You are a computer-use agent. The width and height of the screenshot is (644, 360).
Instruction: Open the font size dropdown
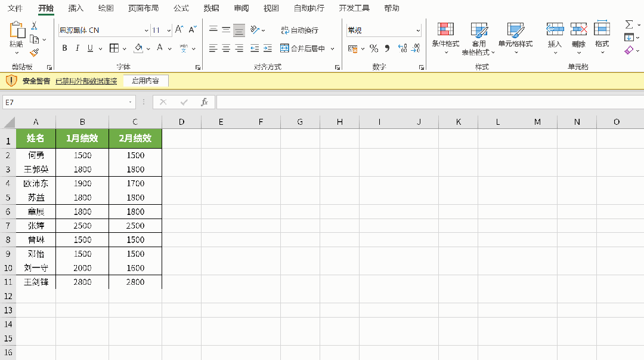click(x=169, y=30)
